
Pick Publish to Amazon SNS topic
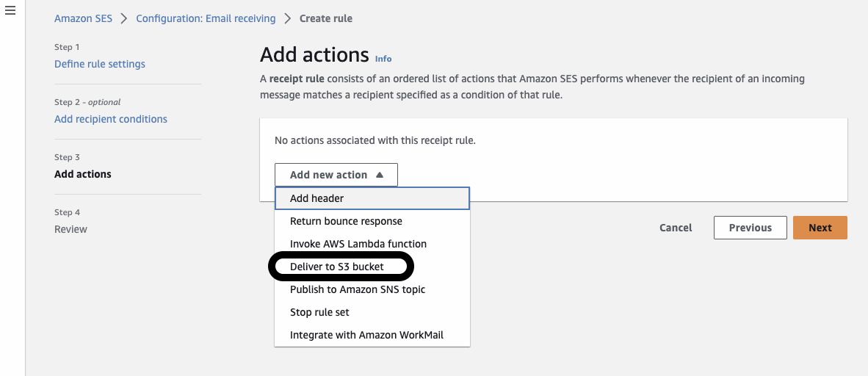372,289
